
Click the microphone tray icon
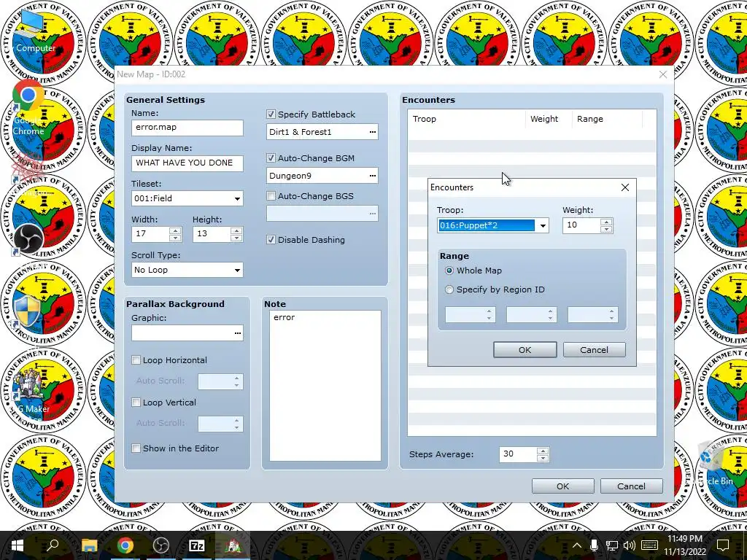point(594,545)
